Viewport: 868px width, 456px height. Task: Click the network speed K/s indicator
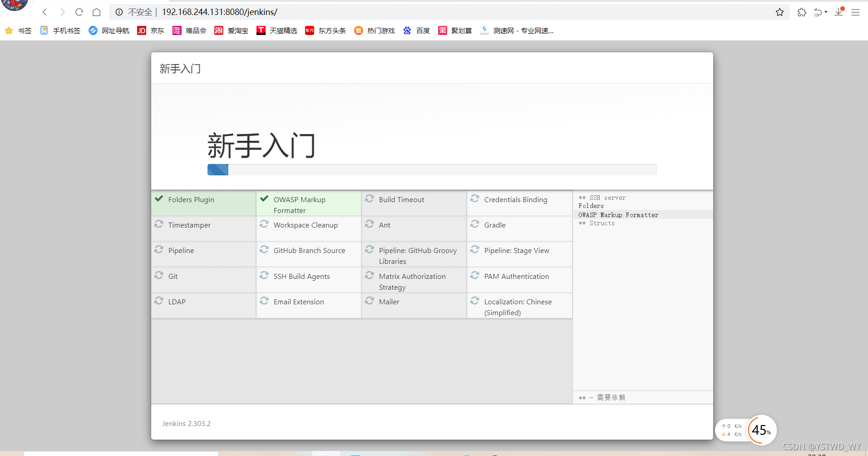click(x=731, y=430)
